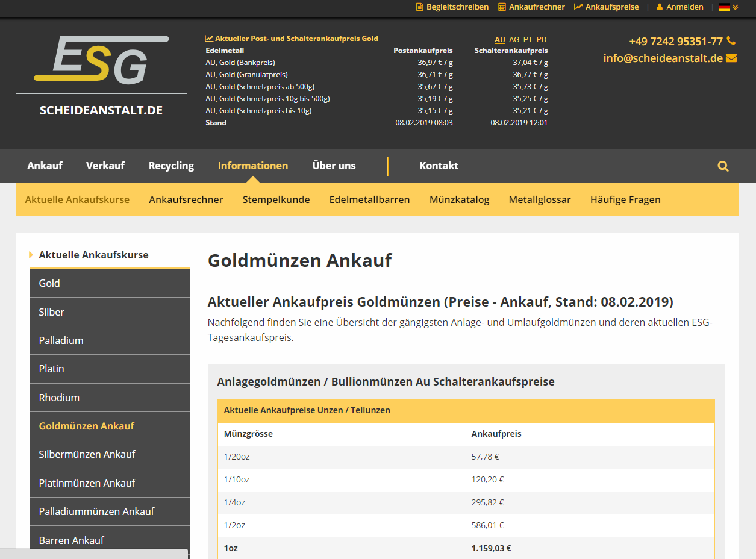This screenshot has height=559, width=756.
Task: Click the envelope icon next to email
Action: [x=731, y=58]
